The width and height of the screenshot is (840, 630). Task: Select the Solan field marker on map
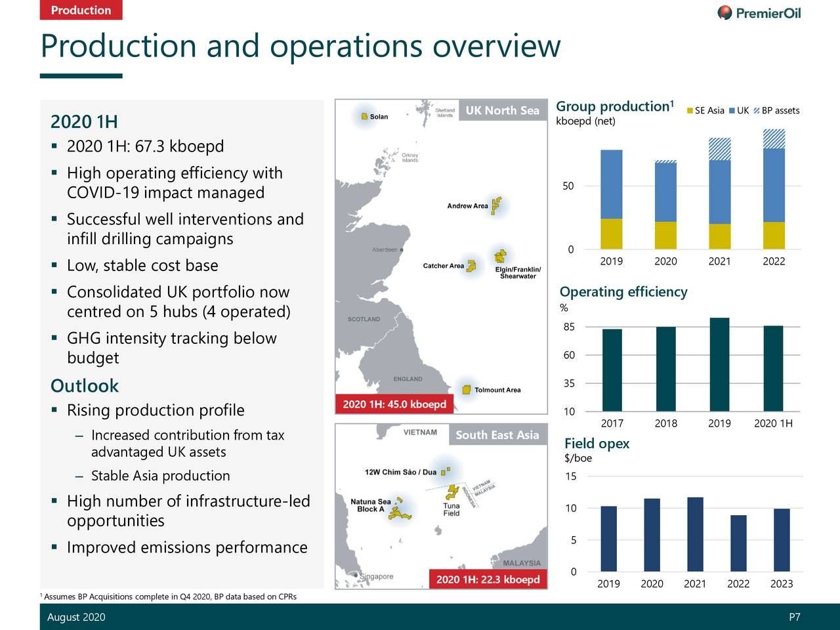pyautogui.click(x=364, y=115)
